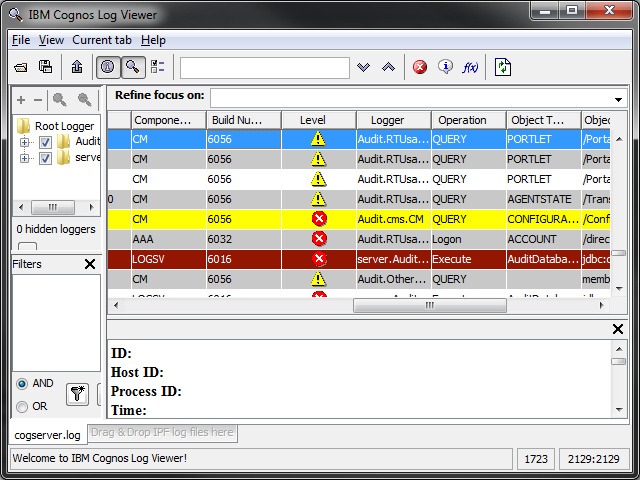Click the second magnifier icon above logger tree
The height and width of the screenshot is (480, 640).
84,100
